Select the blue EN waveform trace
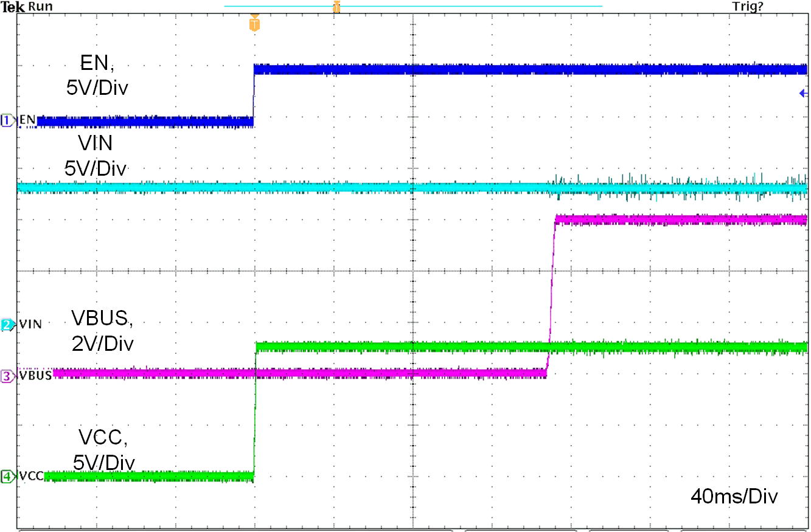Viewport: 811px width, 532px height. 487,69
